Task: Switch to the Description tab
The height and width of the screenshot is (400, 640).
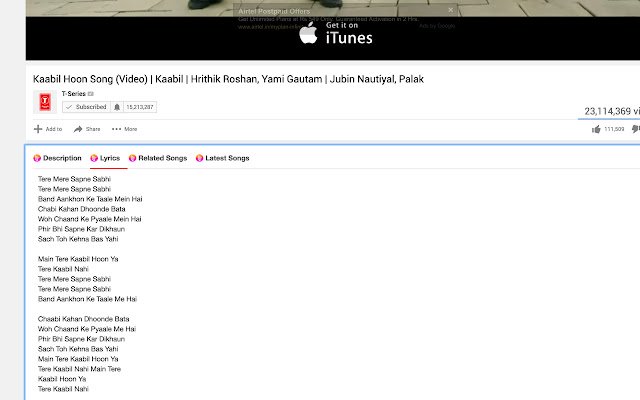Action: click(58, 158)
